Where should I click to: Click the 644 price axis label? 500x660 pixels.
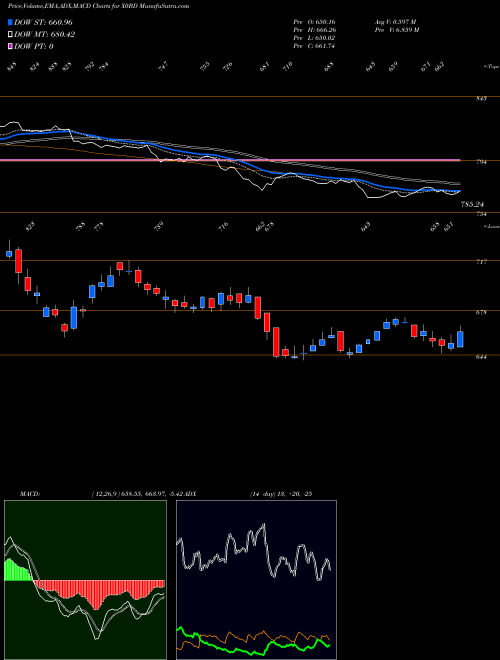click(x=481, y=357)
